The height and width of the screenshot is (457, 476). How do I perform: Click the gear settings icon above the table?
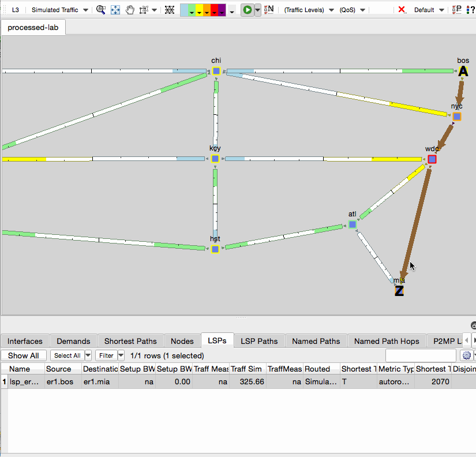pos(466,355)
